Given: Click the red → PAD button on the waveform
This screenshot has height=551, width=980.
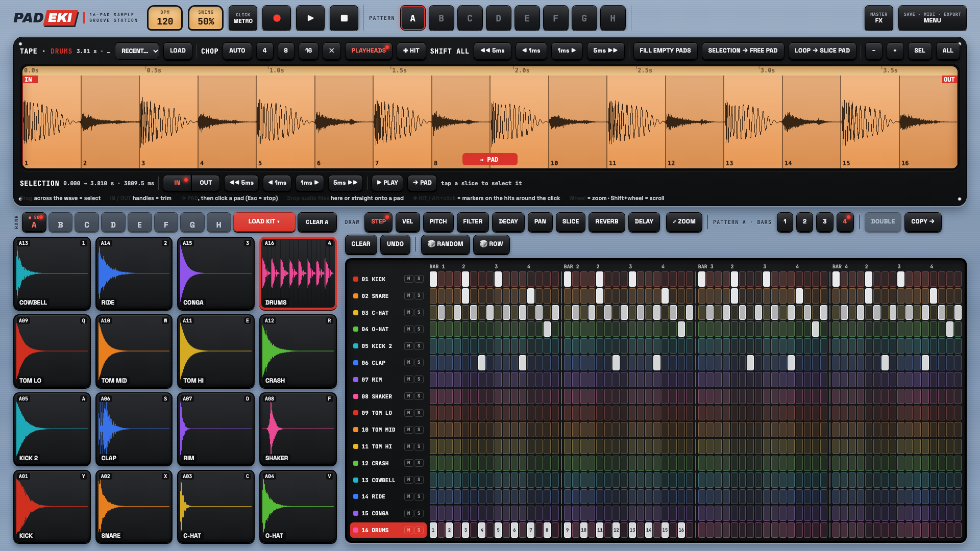Looking at the screenshot, I should [489, 160].
